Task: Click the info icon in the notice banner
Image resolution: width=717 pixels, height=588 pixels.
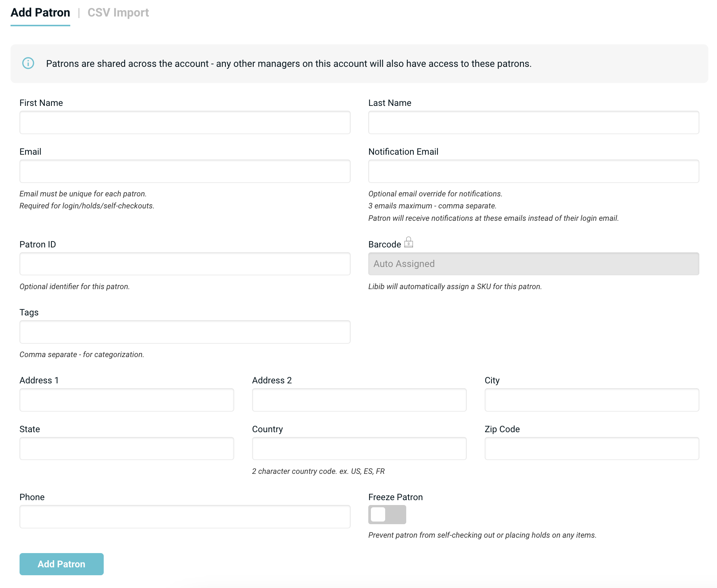Action: 28,63
